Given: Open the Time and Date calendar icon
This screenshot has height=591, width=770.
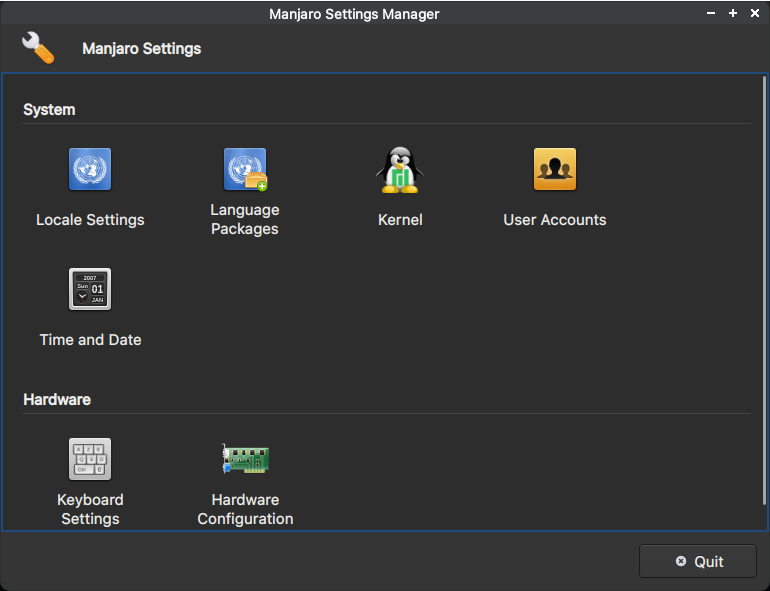Looking at the screenshot, I should (x=90, y=289).
